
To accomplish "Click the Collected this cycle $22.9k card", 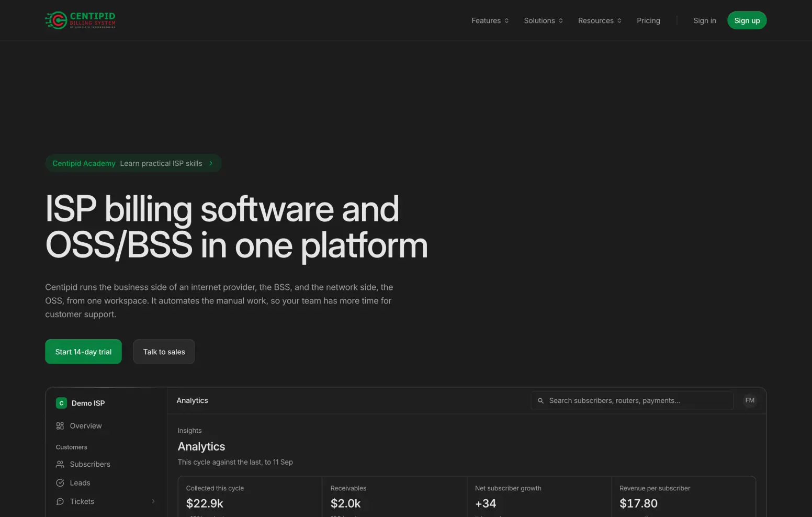I will pyautogui.click(x=250, y=497).
